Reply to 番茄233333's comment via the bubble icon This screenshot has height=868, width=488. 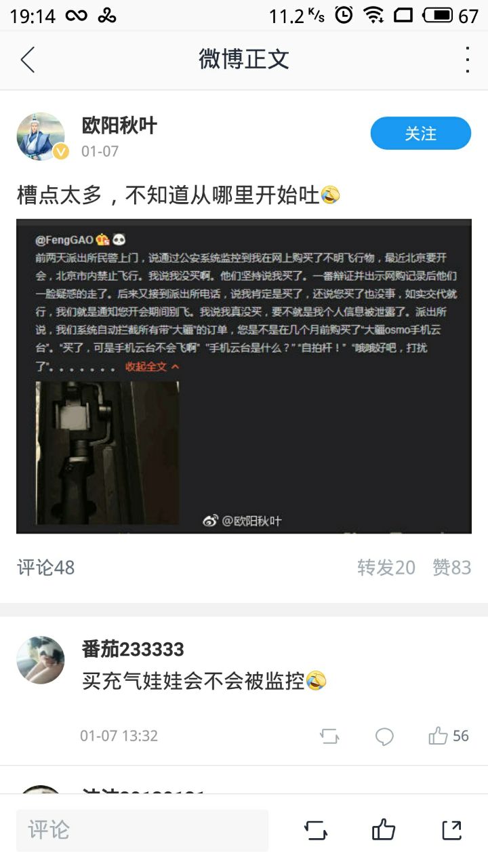384,736
